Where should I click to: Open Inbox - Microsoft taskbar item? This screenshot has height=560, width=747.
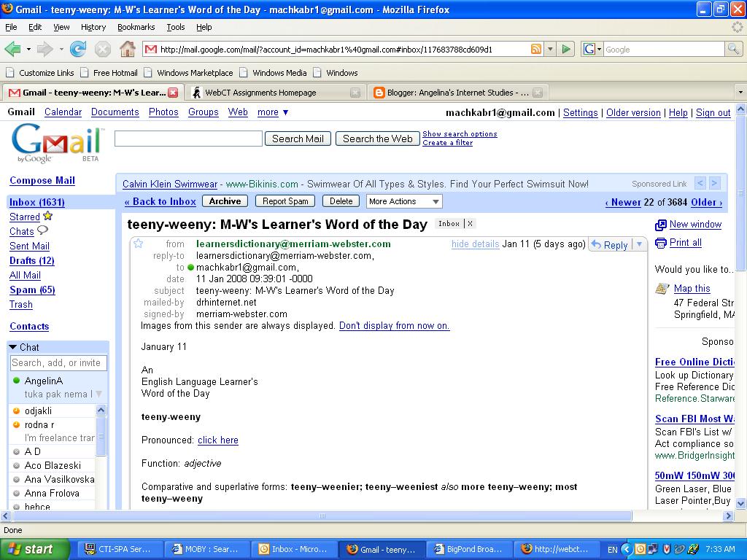coord(295,550)
